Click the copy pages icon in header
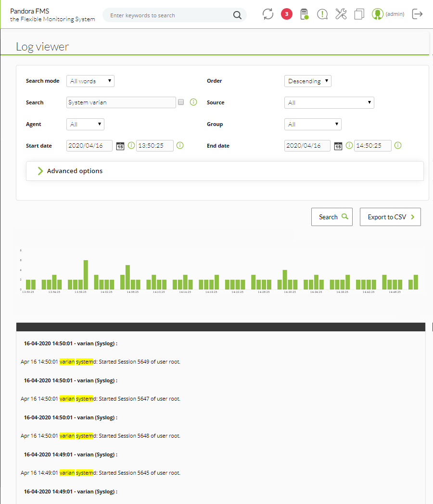The height and width of the screenshot is (504, 433). 359,14
